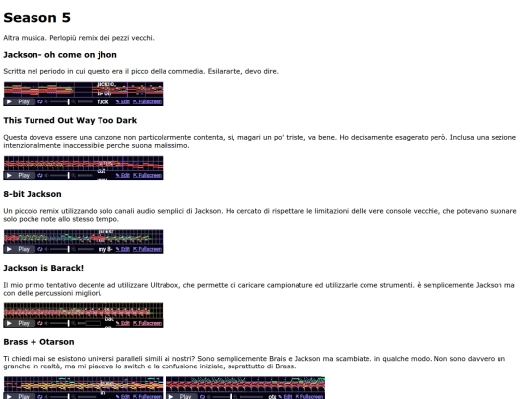Click paragraph starting 'Un piccolo remix utilizzando'
This screenshot has height=399, width=532.
coord(260,215)
